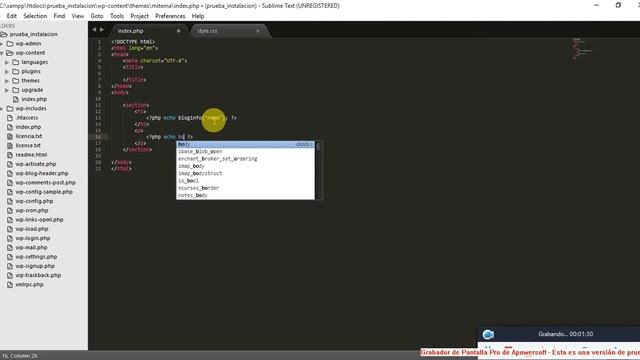This screenshot has width=640, height=360.
Task: Open wp-links-opml.php in the sidebar
Action: click(x=39, y=220)
